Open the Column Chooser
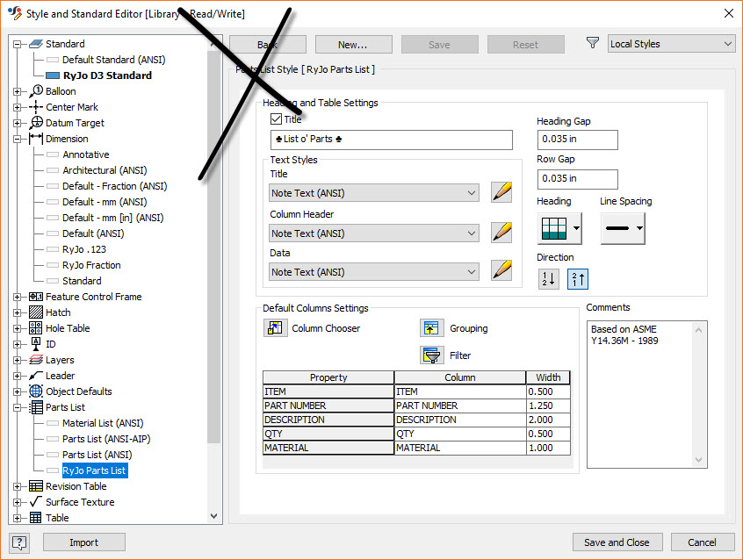Screen dimensions: 743x560 click(274, 327)
